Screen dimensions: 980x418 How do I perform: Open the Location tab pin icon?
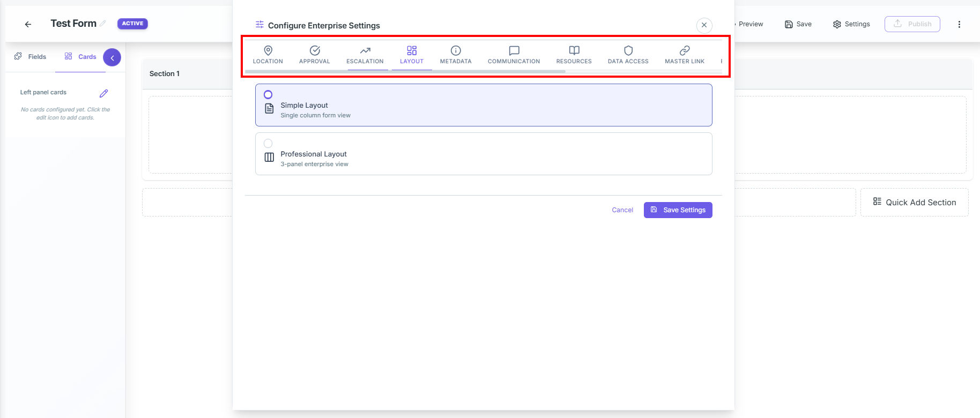(268, 50)
